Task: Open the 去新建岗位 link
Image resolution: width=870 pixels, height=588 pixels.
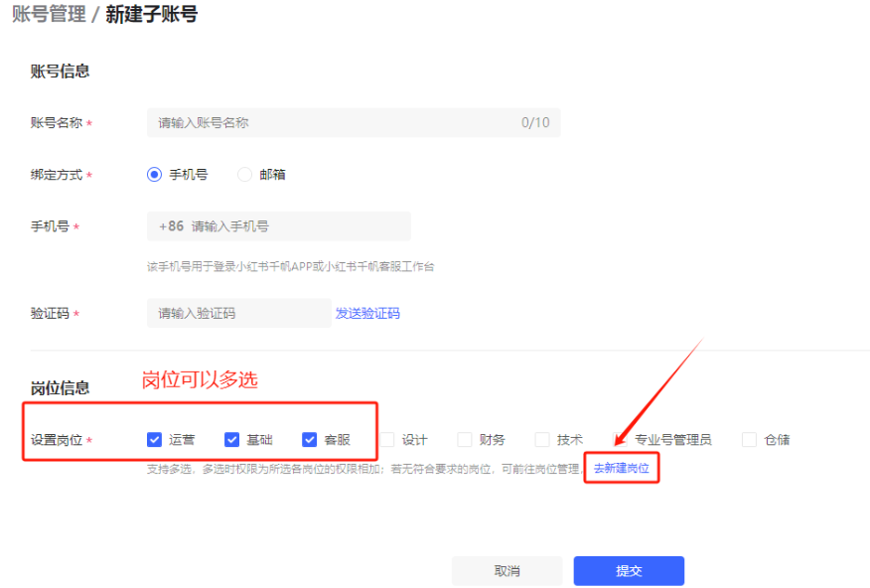Action: click(x=622, y=467)
